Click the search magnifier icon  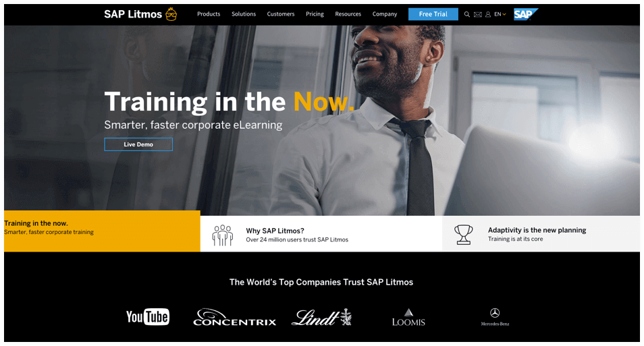pyautogui.click(x=466, y=14)
